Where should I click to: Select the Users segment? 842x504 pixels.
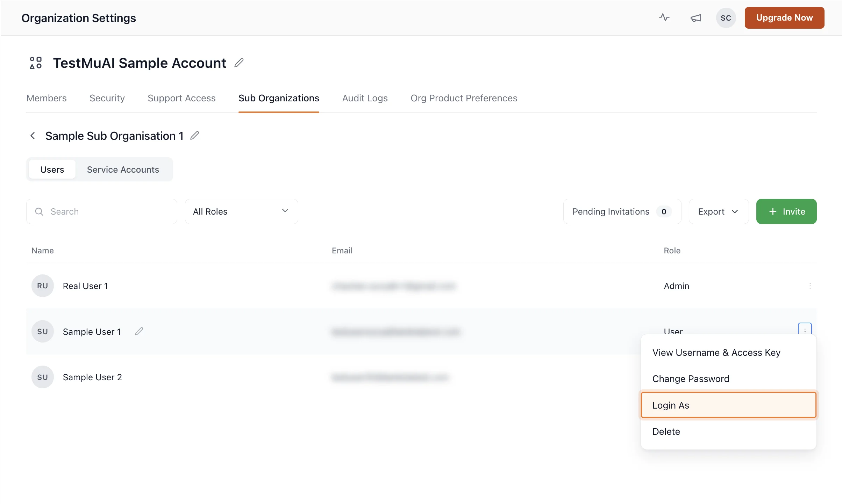point(52,170)
